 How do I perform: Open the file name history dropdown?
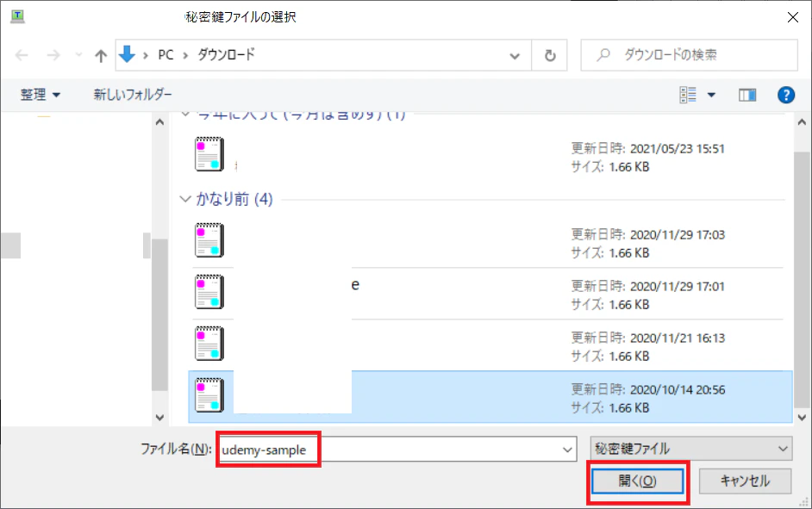point(567,450)
